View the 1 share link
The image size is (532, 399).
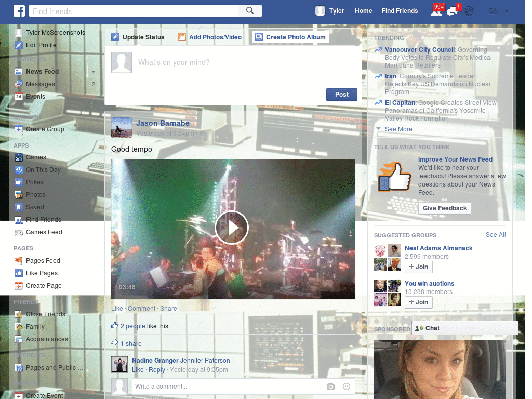click(131, 344)
